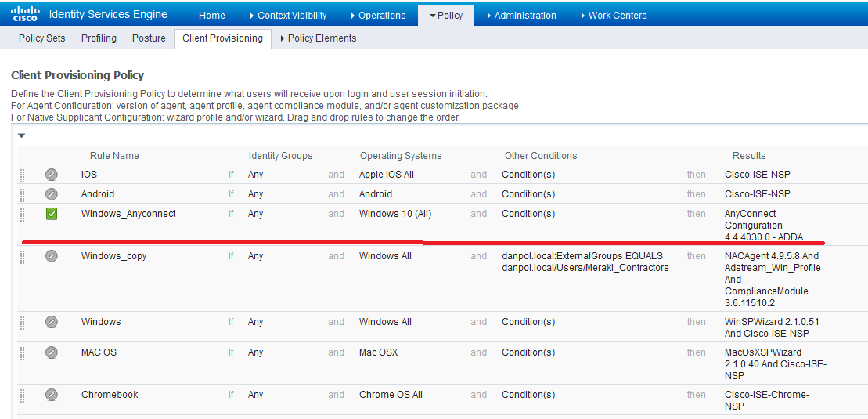Go to the Home page
868x419 pixels.
click(x=212, y=16)
